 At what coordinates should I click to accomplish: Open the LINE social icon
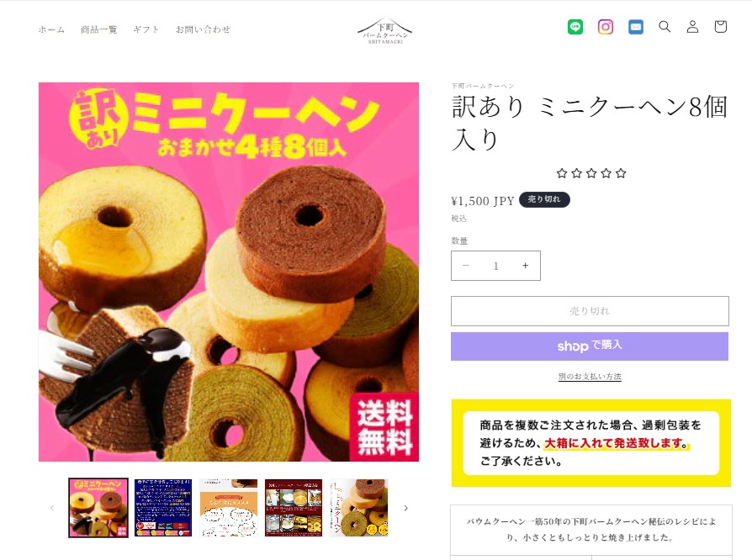575,27
